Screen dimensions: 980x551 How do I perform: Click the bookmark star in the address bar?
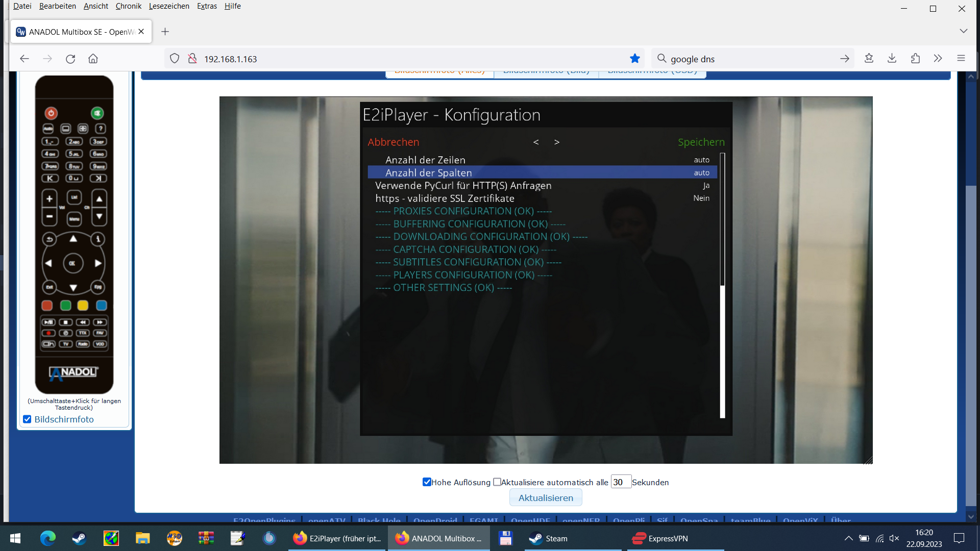[635, 59]
